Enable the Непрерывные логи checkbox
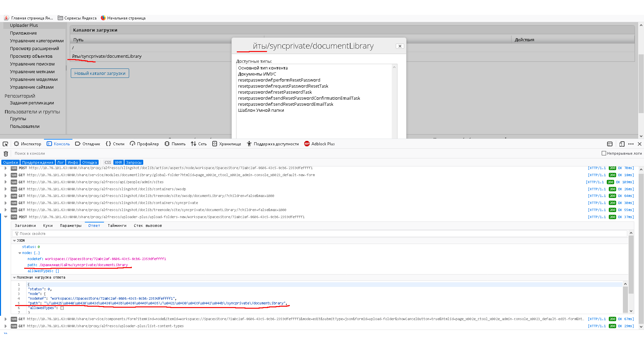 (x=604, y=153)
